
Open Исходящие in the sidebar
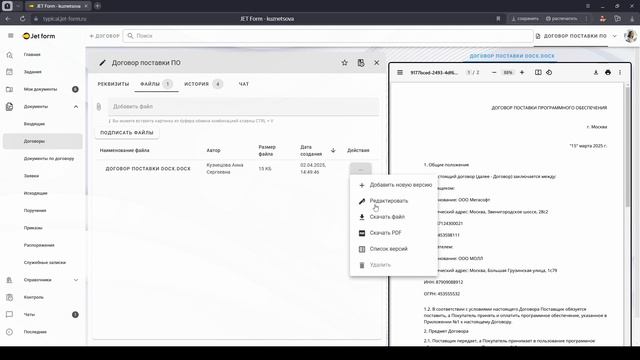click(36, 193)
